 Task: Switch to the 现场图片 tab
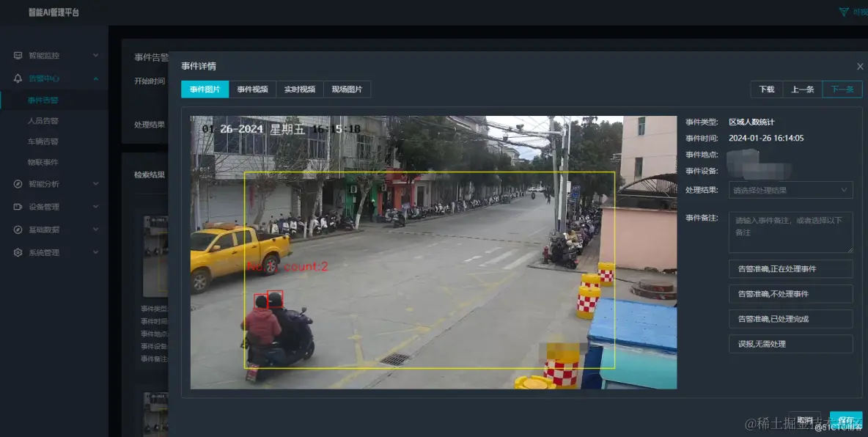[x=347, y=89]
